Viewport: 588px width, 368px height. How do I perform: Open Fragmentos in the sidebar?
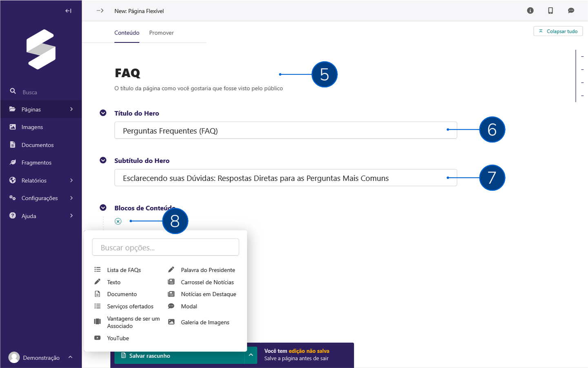(36, 163)
